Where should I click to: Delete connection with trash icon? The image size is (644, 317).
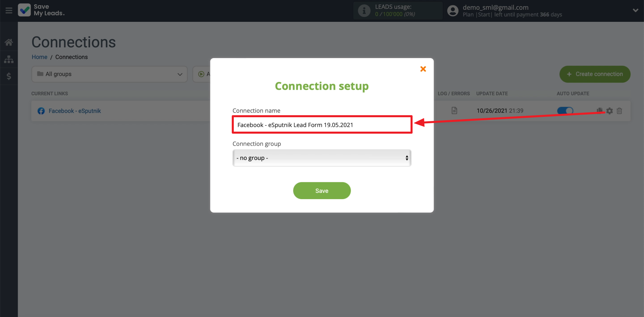(619, 111)
